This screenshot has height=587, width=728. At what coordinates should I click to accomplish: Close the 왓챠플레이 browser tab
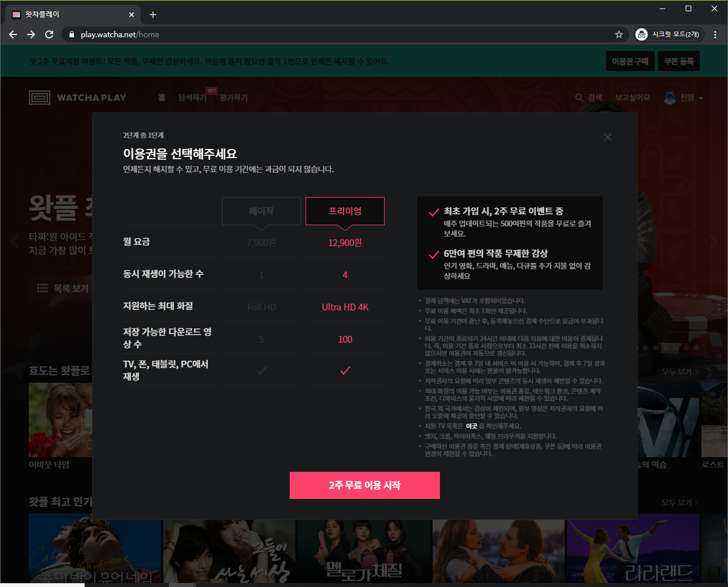click(x=132, y=15)
